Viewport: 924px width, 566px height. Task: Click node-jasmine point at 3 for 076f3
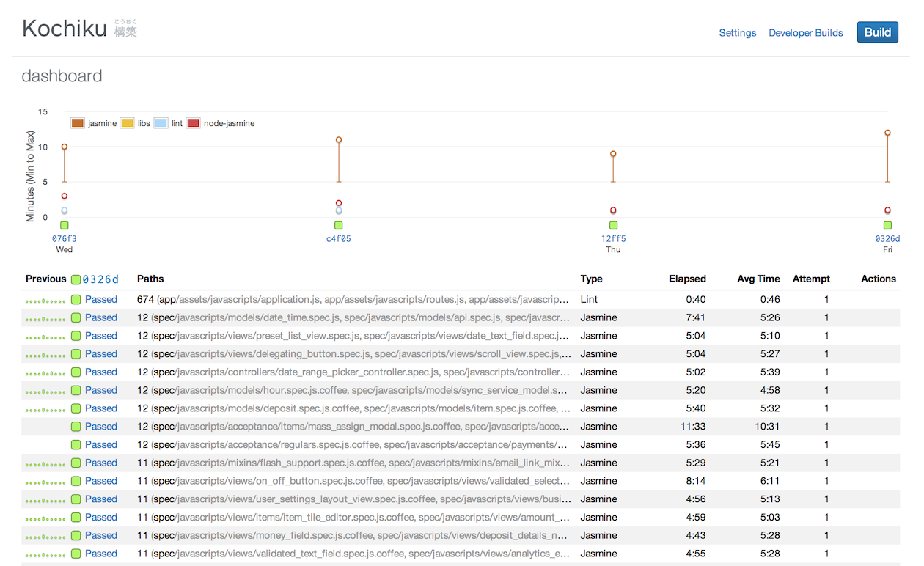tap(65, 196)
